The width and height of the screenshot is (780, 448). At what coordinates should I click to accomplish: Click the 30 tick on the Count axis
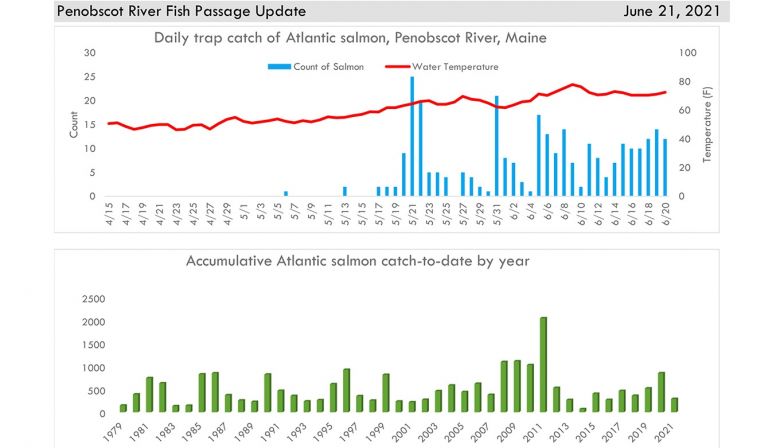pyautogui.click(x=90, y=52)
